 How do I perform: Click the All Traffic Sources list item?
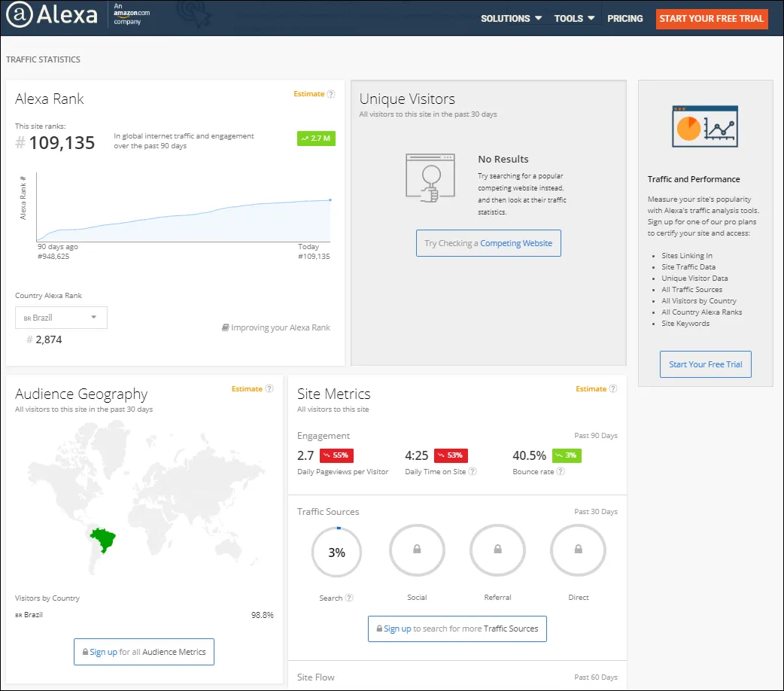click(692, 290)
